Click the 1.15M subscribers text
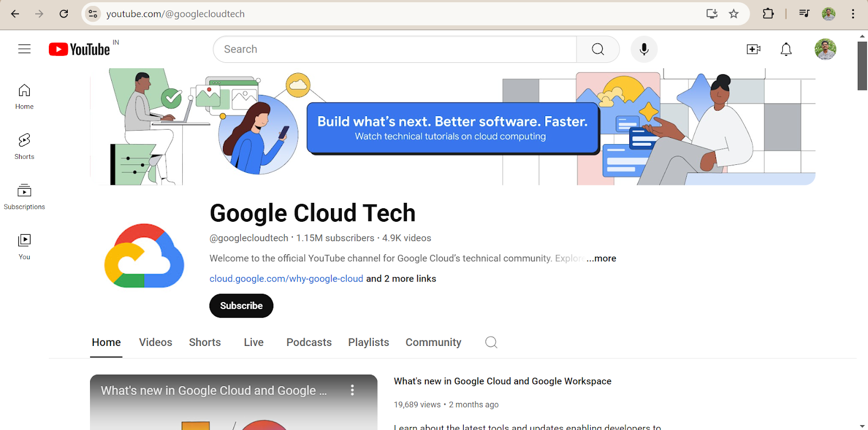868x430 pixels. [x=335, y=238]
